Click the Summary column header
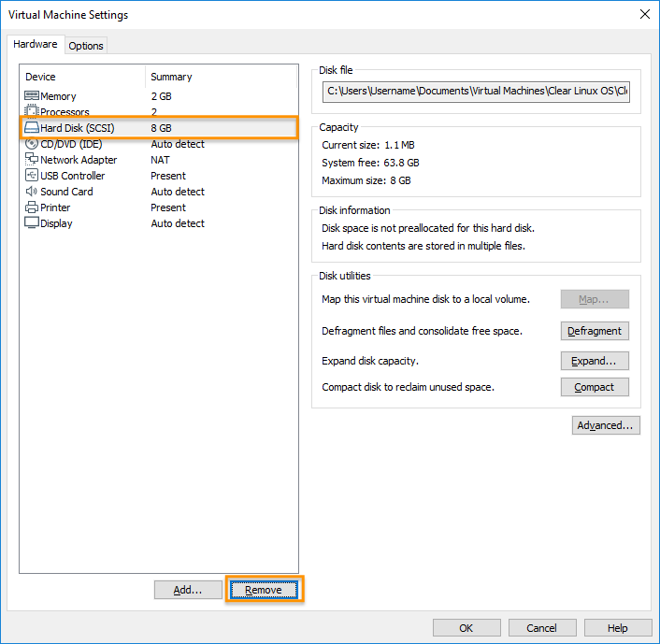The height and width of the screenshot is (644, 660). pyautogui.click(x=171, y=77)
